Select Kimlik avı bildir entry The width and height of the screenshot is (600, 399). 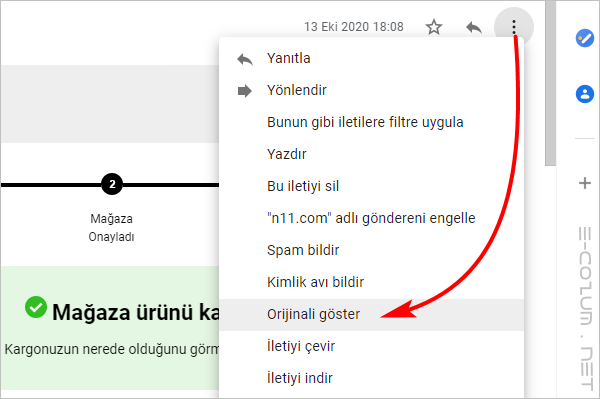pos(371,282)
